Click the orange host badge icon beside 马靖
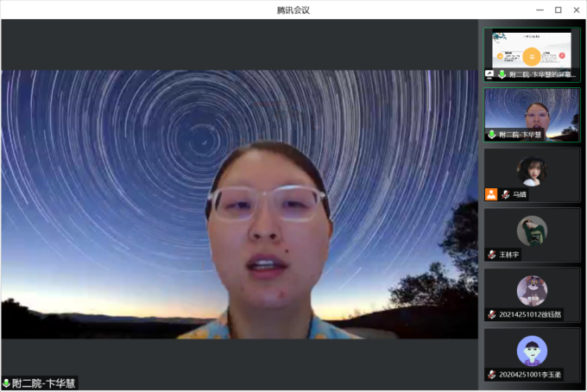 pos(490,194)
